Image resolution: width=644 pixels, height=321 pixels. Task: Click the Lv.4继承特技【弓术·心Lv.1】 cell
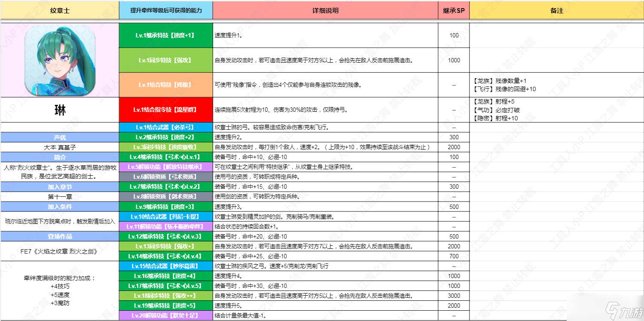coord(166,157)
